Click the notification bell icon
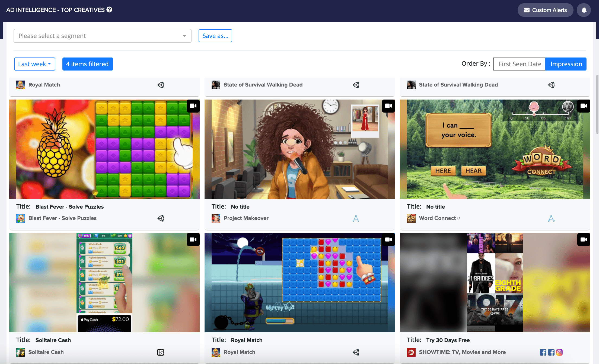Viewport: 599px width, 364px height. [584, 10]
